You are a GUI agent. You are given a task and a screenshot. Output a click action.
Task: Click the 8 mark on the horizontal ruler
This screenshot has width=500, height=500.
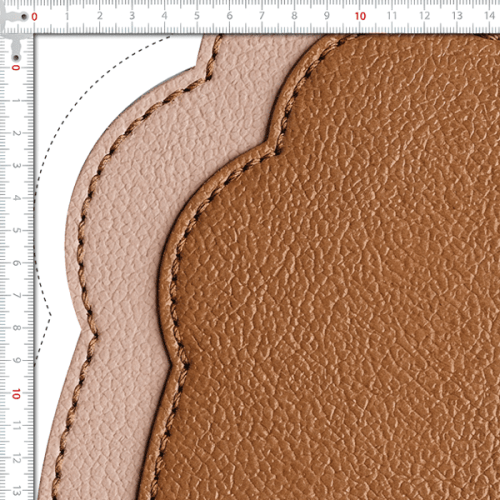coord(294,16)
